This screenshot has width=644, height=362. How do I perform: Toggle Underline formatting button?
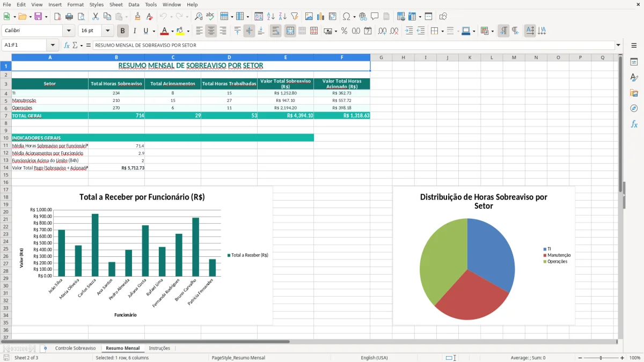(146, 31)
